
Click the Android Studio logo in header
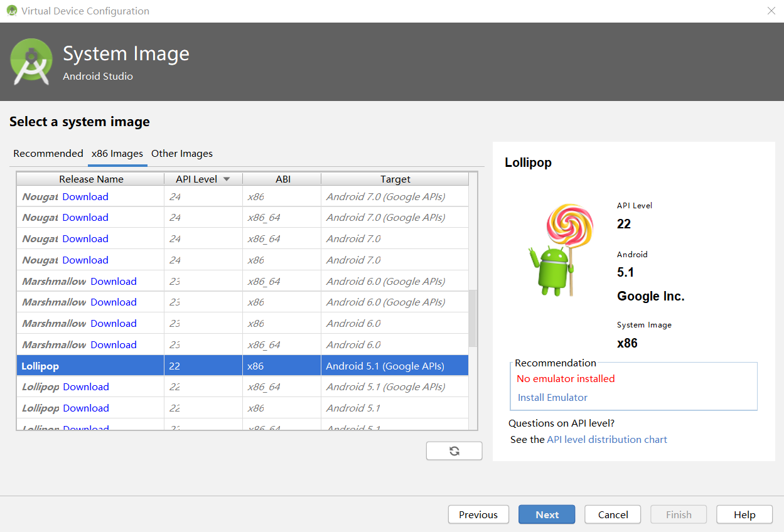tap(31, 61)
